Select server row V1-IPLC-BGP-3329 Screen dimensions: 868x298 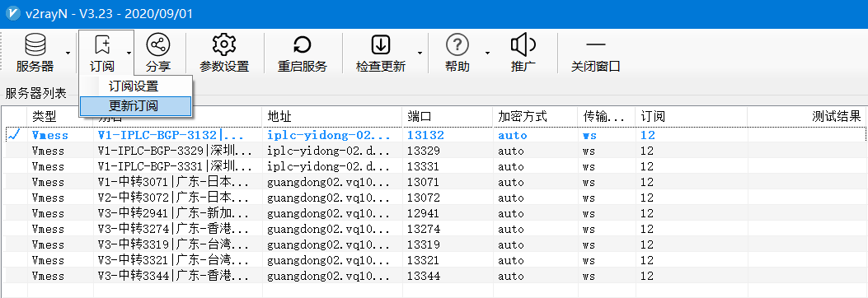coord(435,151)
